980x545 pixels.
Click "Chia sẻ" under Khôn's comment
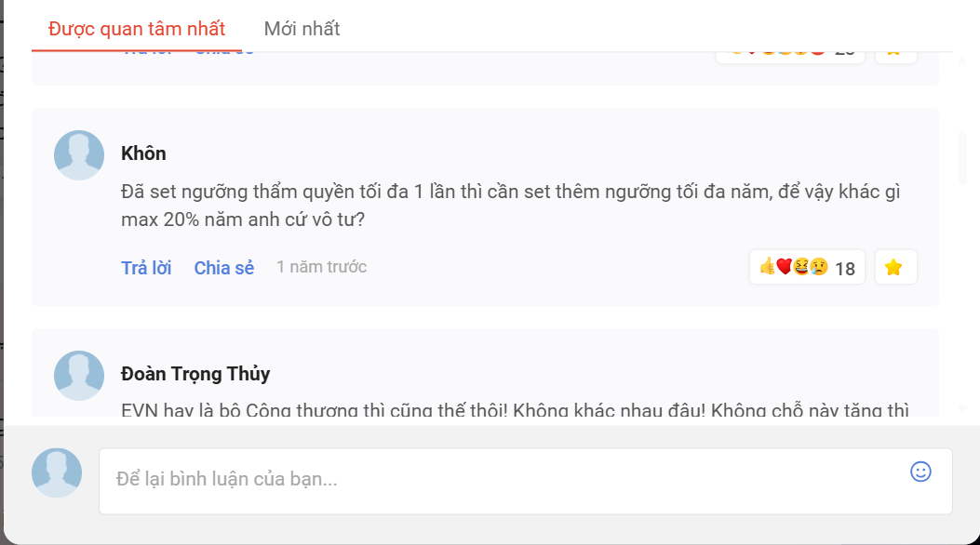(x=223, y=268)
